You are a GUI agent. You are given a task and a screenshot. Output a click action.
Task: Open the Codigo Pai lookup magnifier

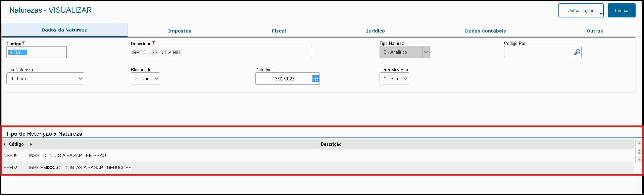click(577, 52)
